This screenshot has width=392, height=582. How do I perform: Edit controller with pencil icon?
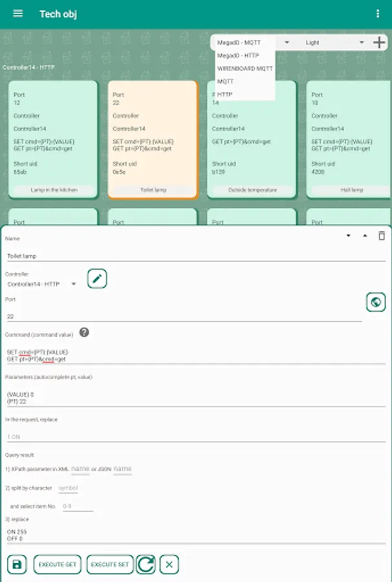pos(97,279)
